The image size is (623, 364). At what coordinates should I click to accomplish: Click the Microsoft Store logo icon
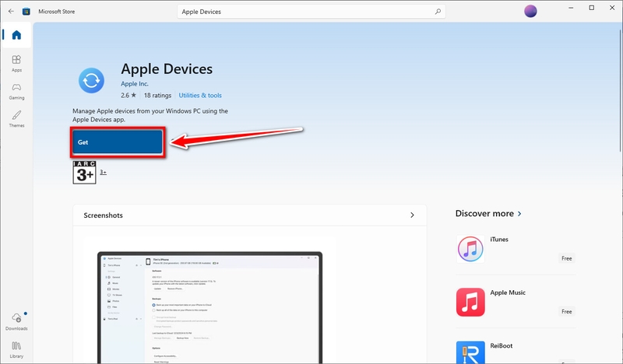26,12
